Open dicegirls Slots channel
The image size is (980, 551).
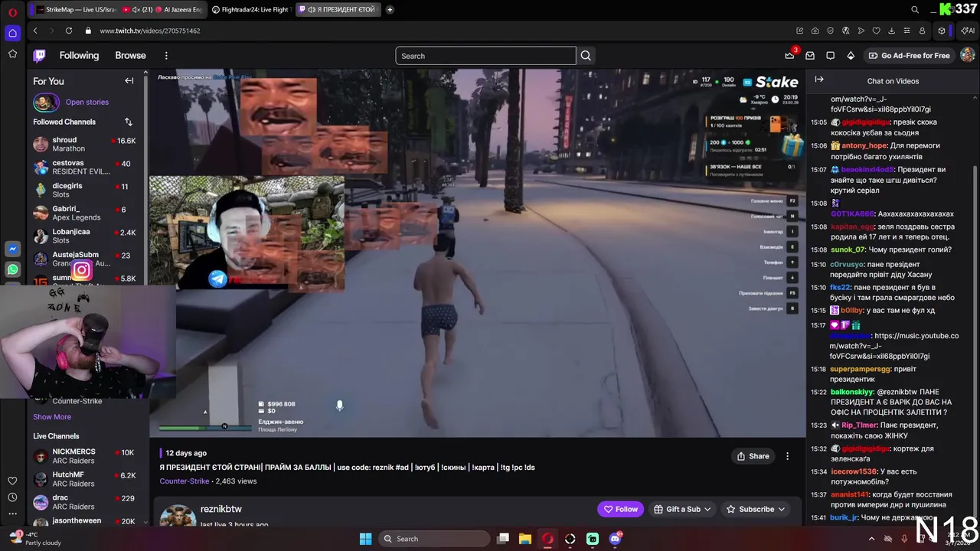point(84,190)
